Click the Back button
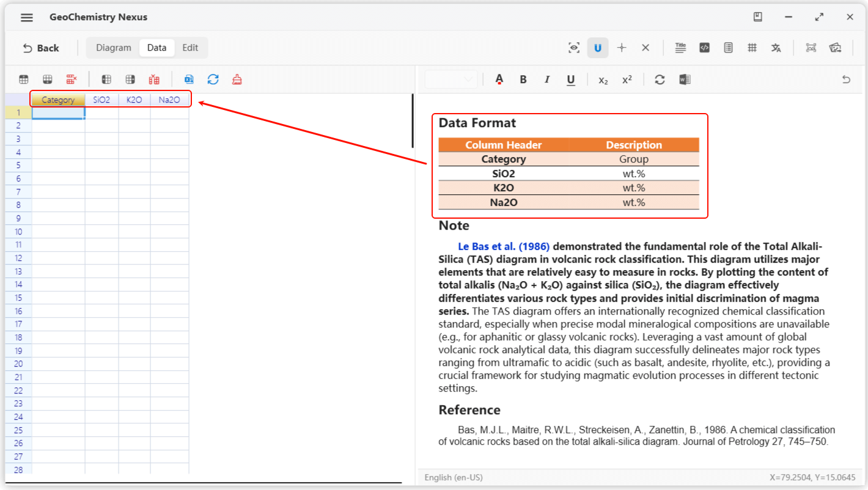Screen dimensions: 868x490 coord(41,48)
